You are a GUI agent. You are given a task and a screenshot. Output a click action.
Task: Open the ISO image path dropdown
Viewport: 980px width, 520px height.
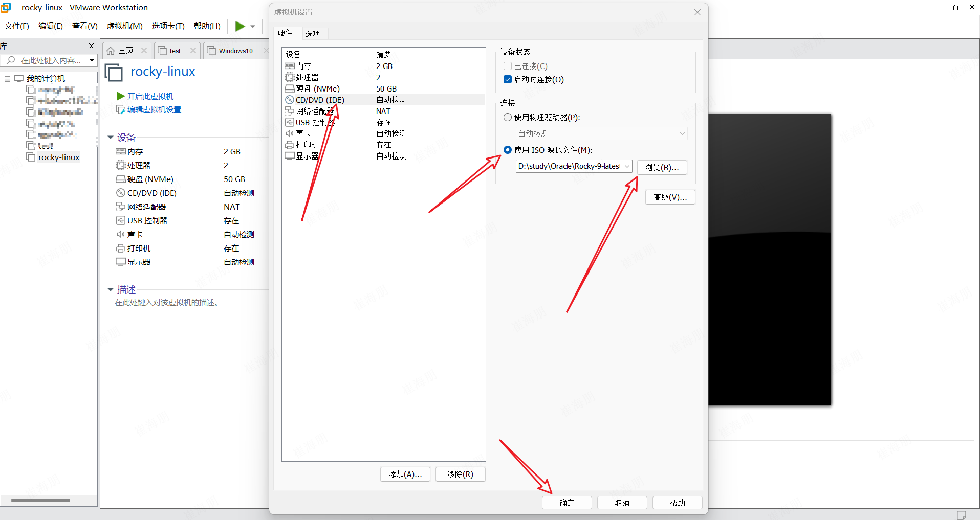[627, 166]
